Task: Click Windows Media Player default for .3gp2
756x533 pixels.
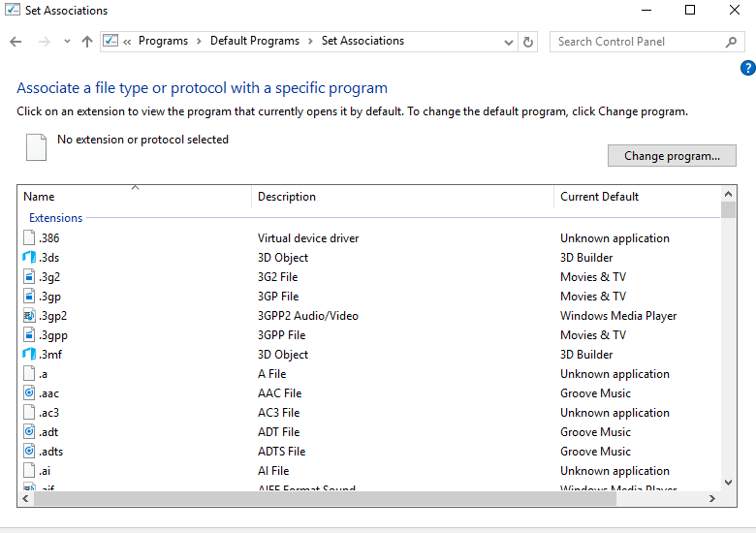Action: coord(618,316)
